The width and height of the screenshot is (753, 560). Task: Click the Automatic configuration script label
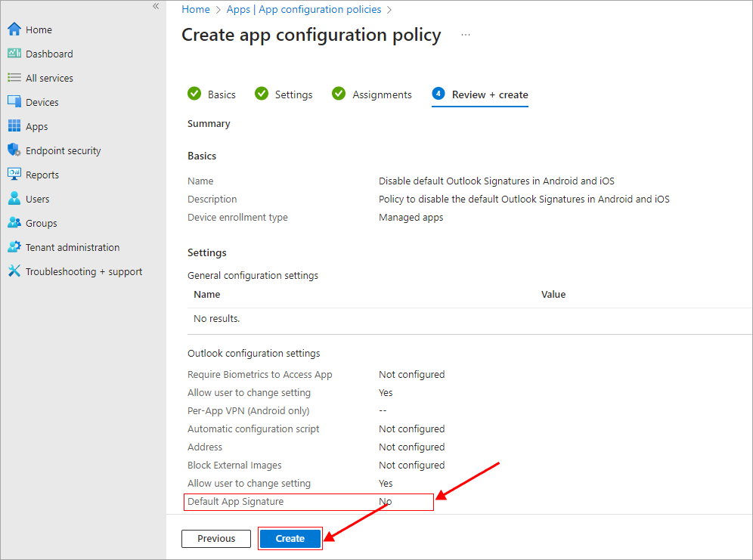[x=253, y=429]
